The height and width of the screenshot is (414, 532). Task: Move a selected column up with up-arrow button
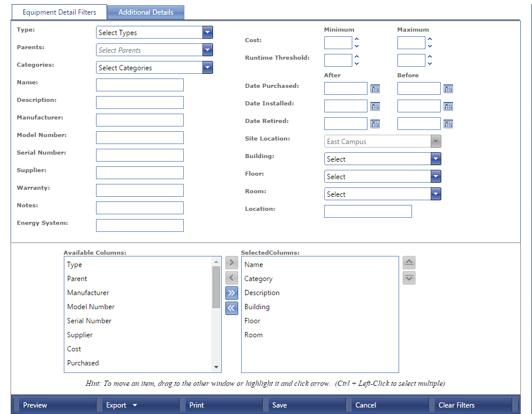click(409, 262)
